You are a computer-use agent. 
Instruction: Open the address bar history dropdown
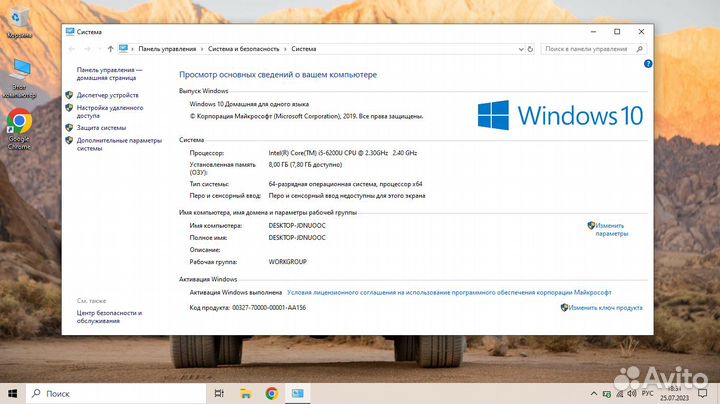(x=521, y=49)
